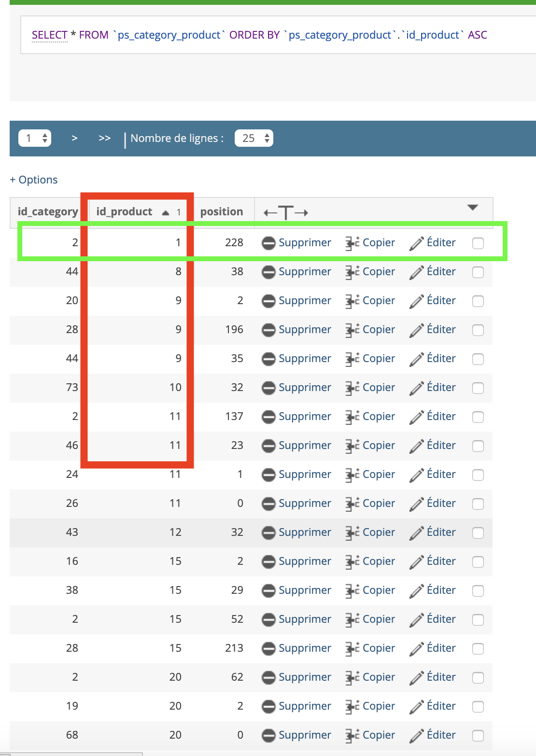536x756 pixels.
Task: Sort by the id_category column header
Action: (x=48, y=212)
